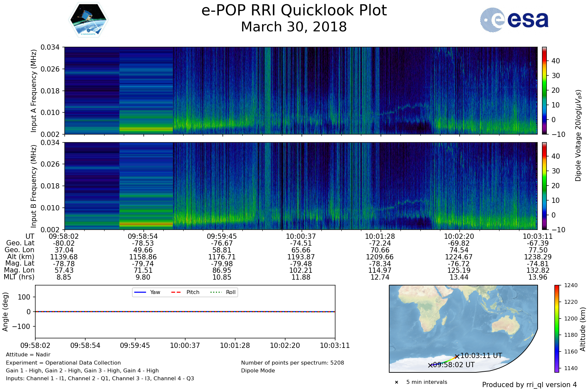Click the Input A dipole voltage color bar

tap(544, 90)
